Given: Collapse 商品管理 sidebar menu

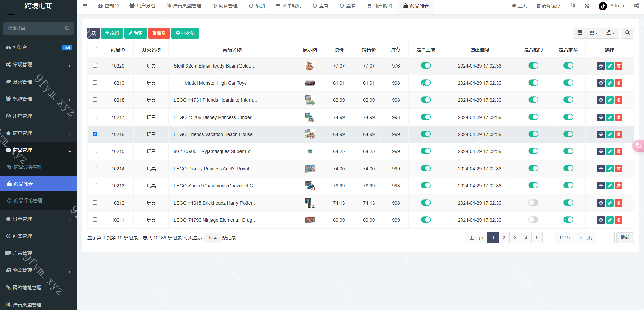Looking at the screenshot, I should point(39,150).
